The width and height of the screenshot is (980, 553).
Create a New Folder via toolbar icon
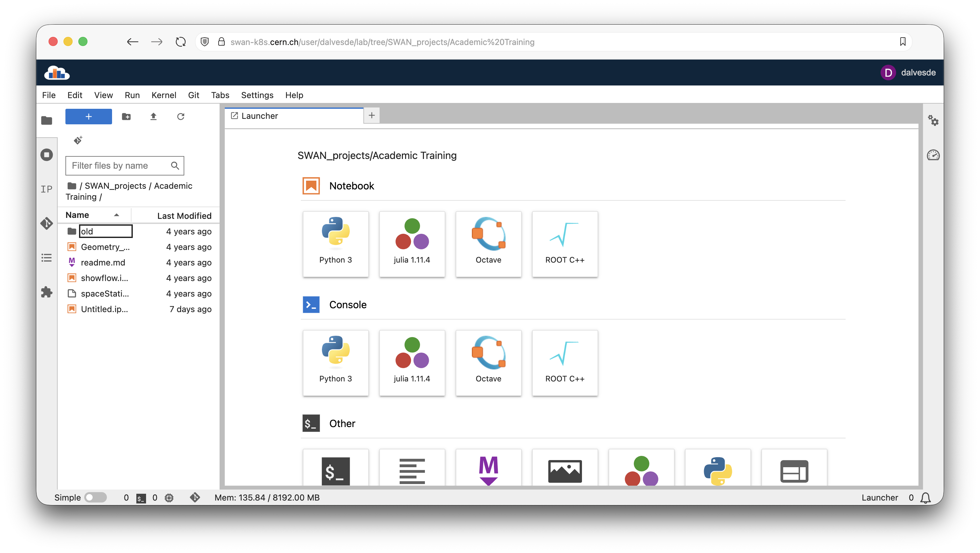coord(126,116)
